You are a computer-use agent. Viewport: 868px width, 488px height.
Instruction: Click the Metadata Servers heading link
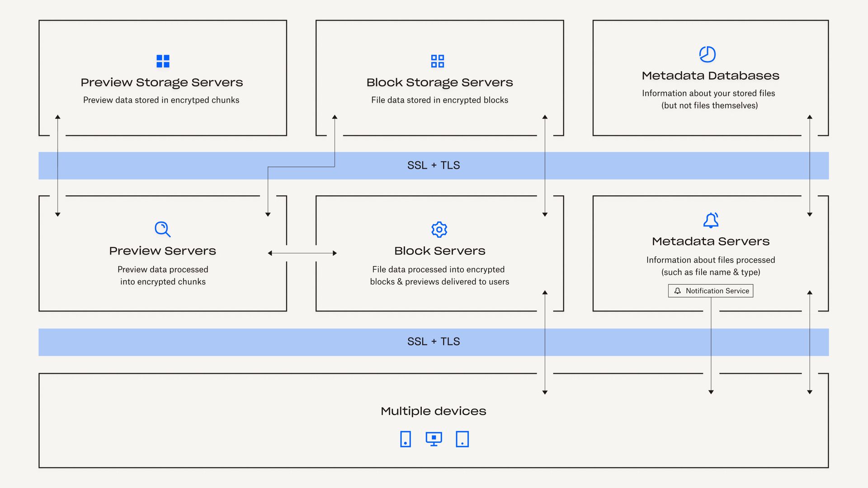711,241
